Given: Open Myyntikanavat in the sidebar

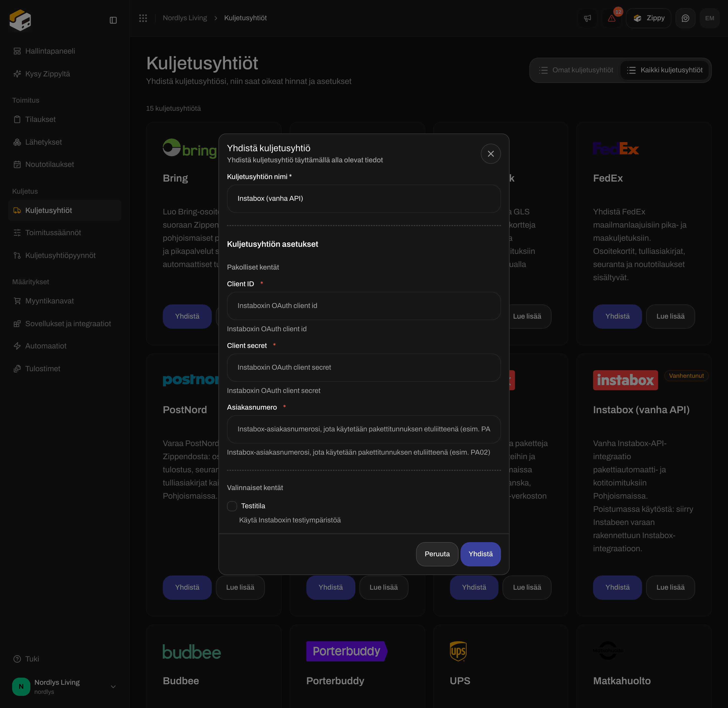Looking at the screenshot, I should click(x=65, y=301).
